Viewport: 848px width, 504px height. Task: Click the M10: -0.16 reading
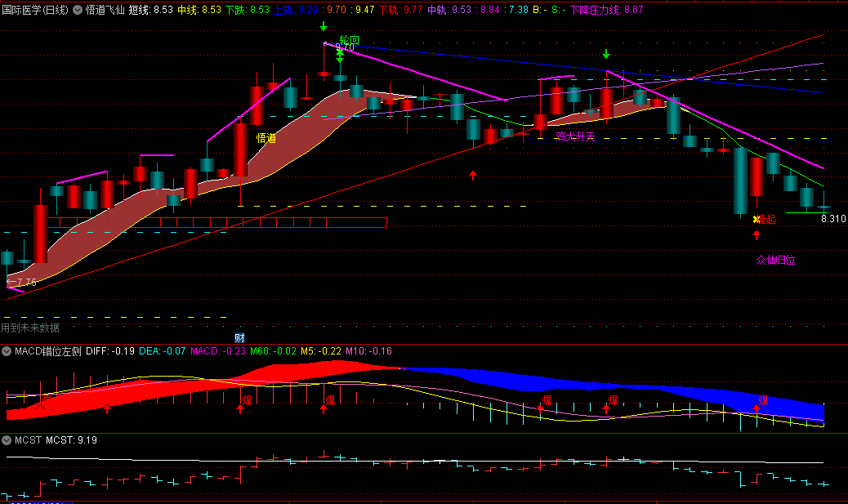[368, 351]
